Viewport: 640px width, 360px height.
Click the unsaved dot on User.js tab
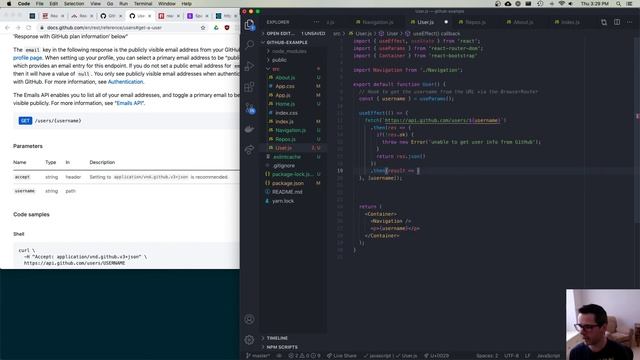[446, 22]
